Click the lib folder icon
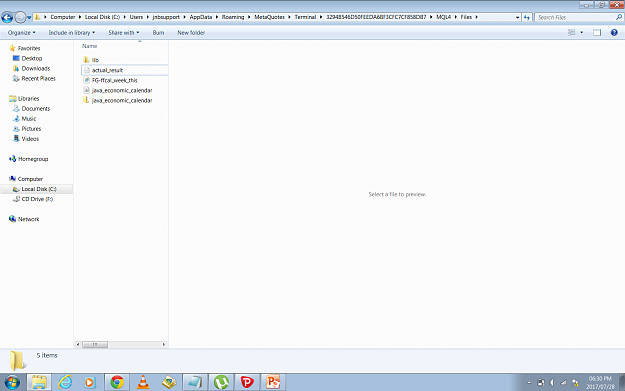The height and width of the screenshot is (391, 625). point(86,60)
